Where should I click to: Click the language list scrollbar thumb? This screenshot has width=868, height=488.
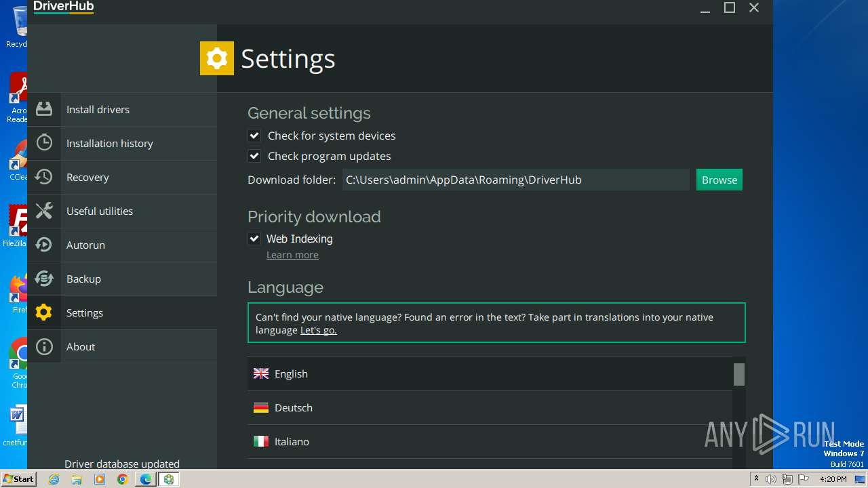[739, 374]
